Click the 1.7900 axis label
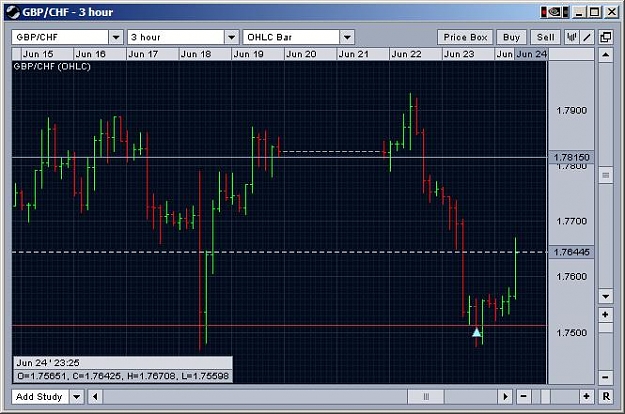625x414 pixels. click(571, 111)
